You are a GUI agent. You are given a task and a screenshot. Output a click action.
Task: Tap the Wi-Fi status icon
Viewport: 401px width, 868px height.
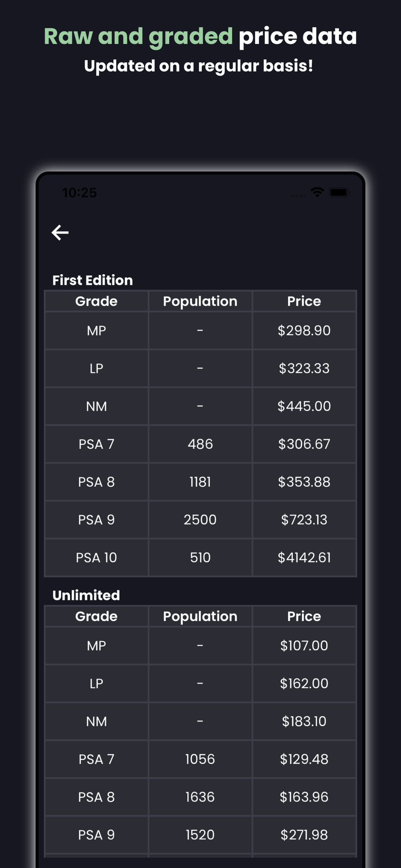[x=317, y=192]
